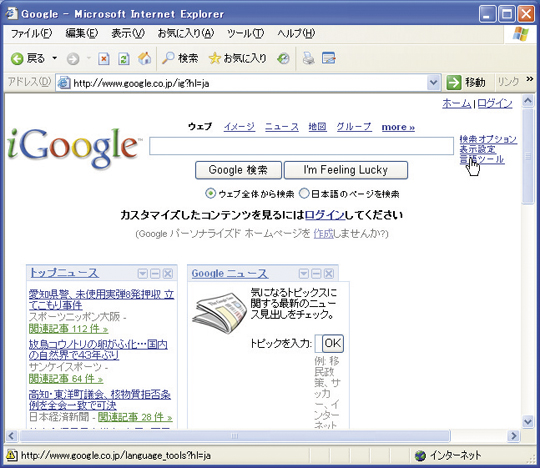Click the more » link
The image size is (540, 468).
point(398,127)
